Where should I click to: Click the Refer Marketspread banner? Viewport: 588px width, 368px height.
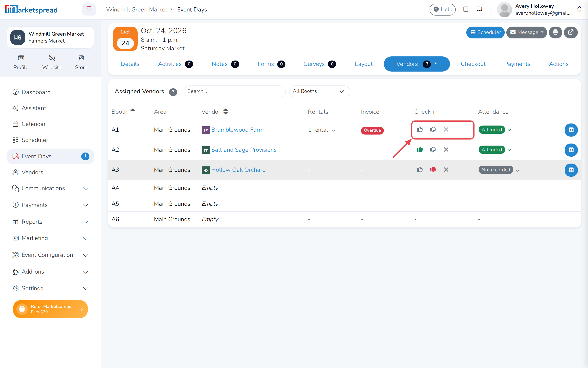(50, 309)
